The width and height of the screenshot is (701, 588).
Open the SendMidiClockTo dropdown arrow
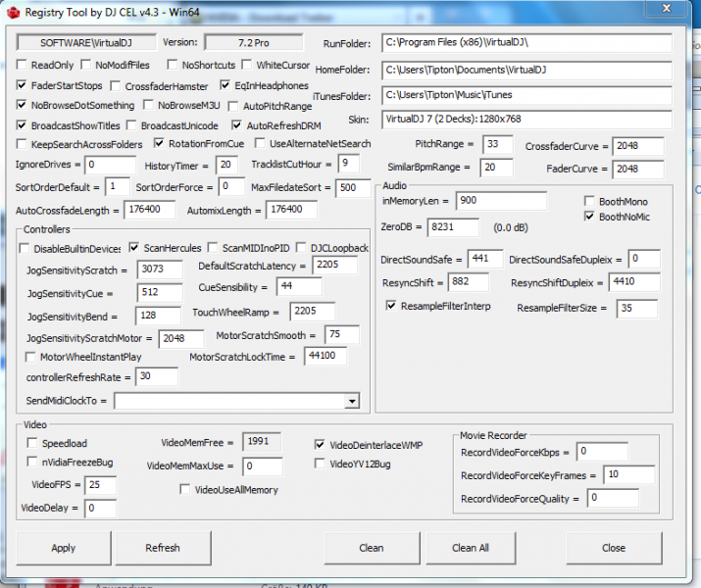pyautogui.click(x=352, y=401)
